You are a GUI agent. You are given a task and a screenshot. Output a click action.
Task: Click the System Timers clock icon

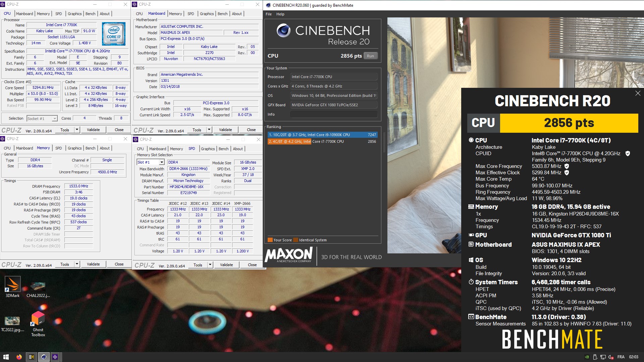point(471,282)
